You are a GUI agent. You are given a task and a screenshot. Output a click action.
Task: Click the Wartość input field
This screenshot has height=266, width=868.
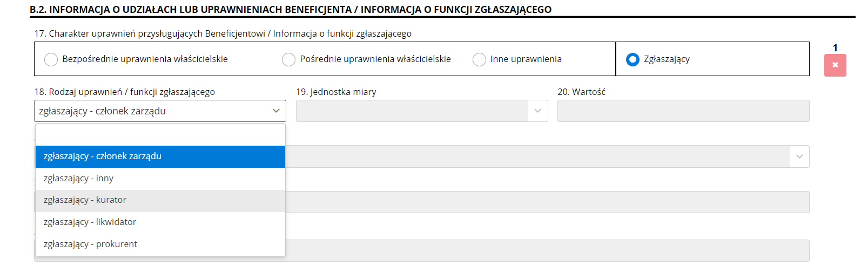(x=683, y=111)
